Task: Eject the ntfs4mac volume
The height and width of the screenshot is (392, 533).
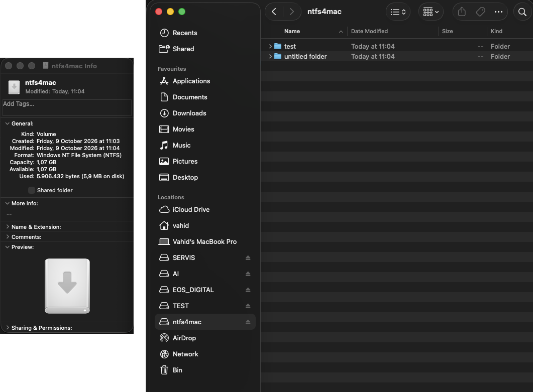Action: tap(248, 322)
